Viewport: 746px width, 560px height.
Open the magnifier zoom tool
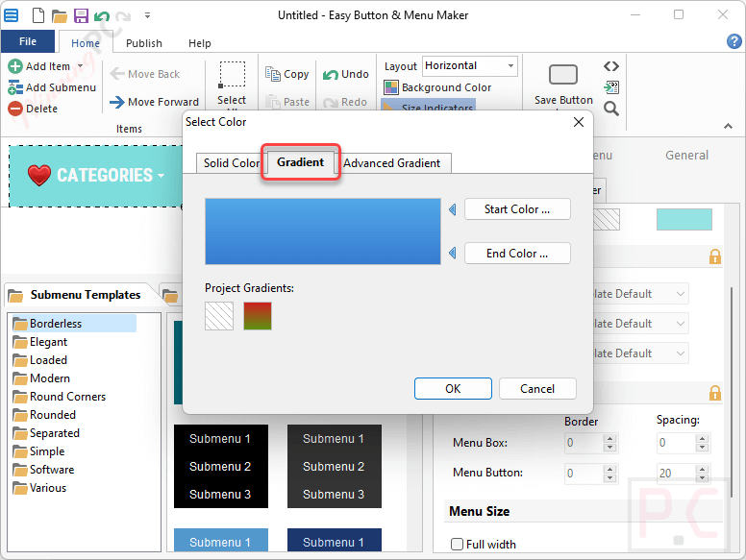click(x=611, y=109)
